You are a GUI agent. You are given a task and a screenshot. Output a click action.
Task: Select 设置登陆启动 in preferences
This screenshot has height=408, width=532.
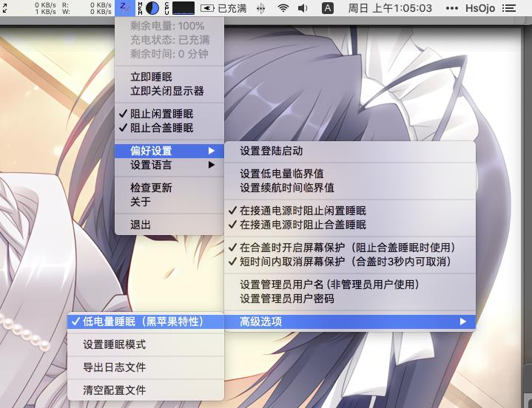pos(350,151)
